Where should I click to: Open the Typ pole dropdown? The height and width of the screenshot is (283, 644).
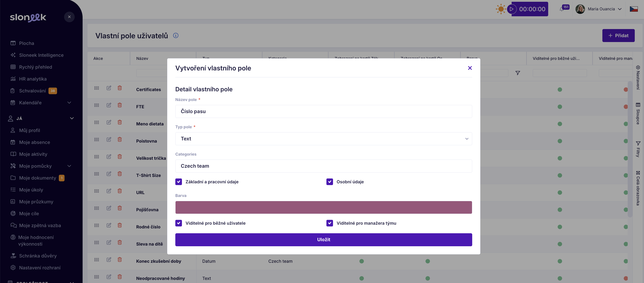pyautogui.click(x=324, y=139)
